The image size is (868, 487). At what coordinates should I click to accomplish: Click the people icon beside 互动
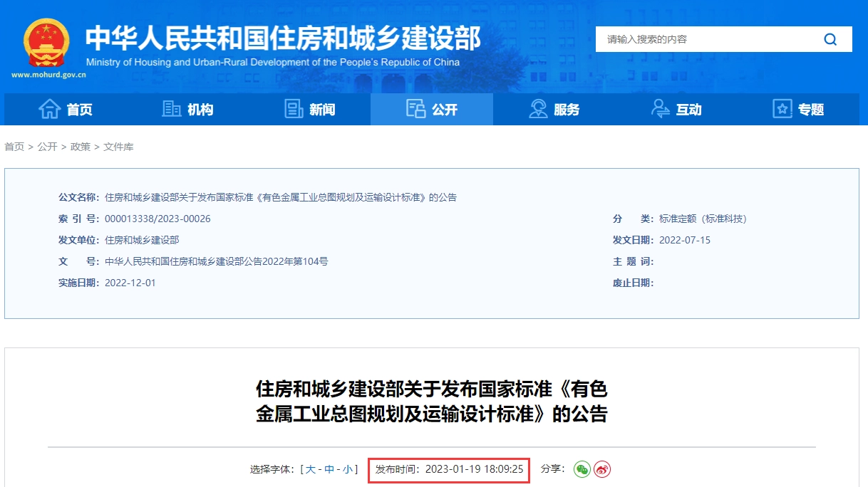pos(659,108)
